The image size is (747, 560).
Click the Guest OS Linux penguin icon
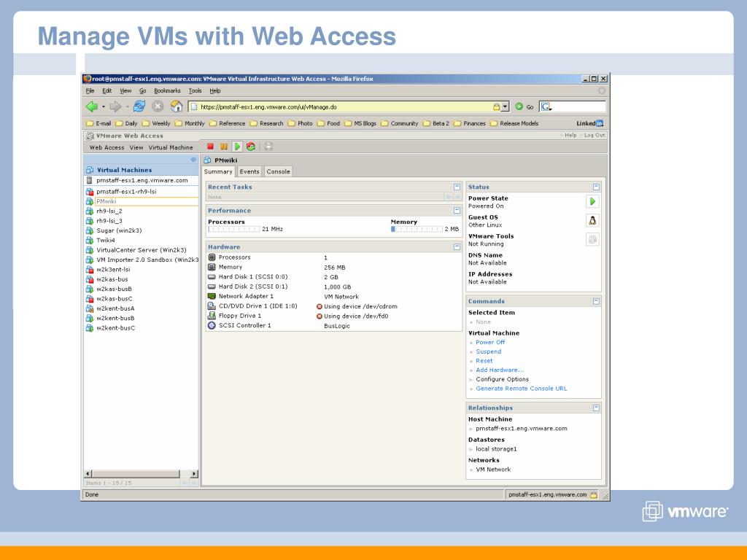click(x=592, y=220)
